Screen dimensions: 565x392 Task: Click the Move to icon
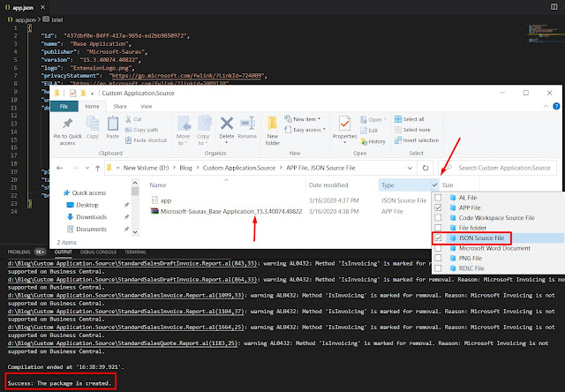coord(185,124)
